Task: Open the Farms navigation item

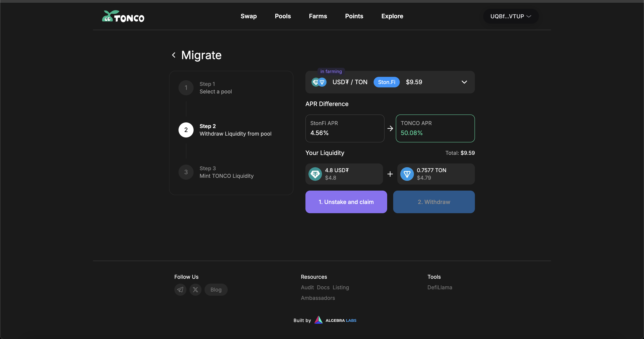Action: (318, 16)
